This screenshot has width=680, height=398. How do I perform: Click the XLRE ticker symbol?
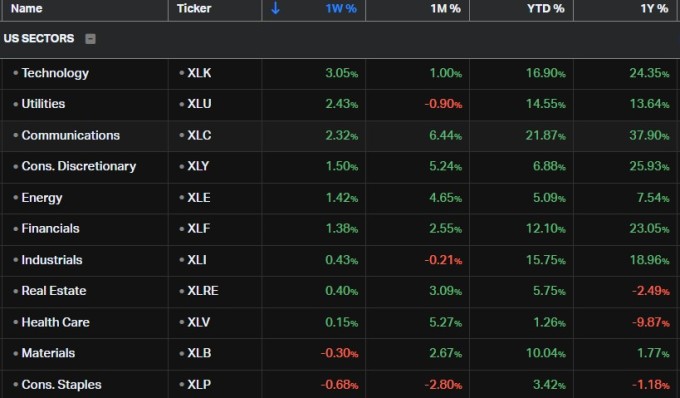pos(203,290)
